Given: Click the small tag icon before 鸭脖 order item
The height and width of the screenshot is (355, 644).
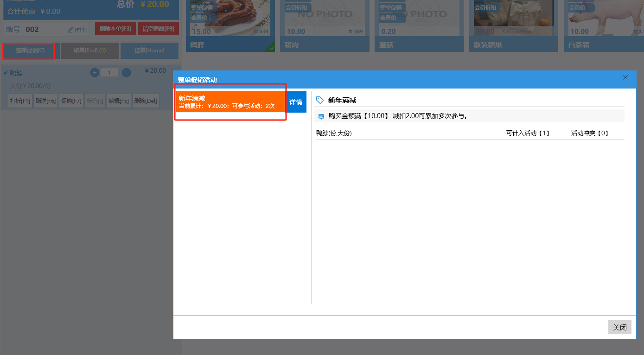Looking at the screenshot, I should coord(6,73).
